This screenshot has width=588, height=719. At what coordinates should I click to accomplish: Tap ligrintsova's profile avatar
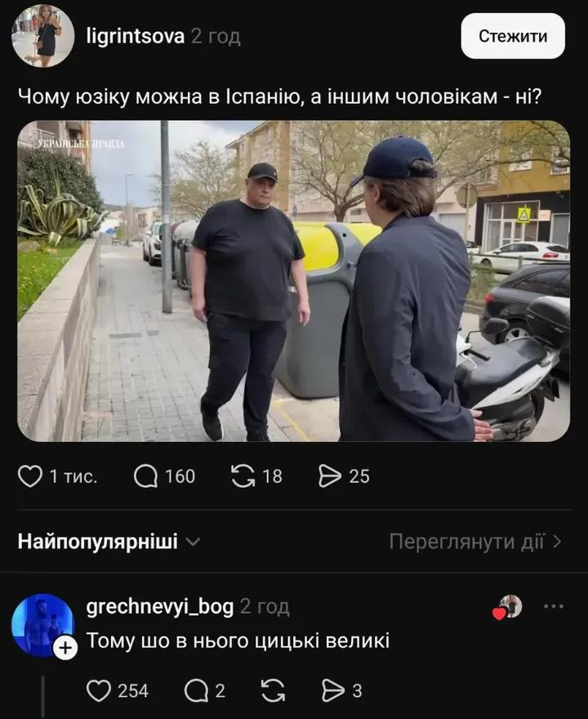click(x=43, y=36)
